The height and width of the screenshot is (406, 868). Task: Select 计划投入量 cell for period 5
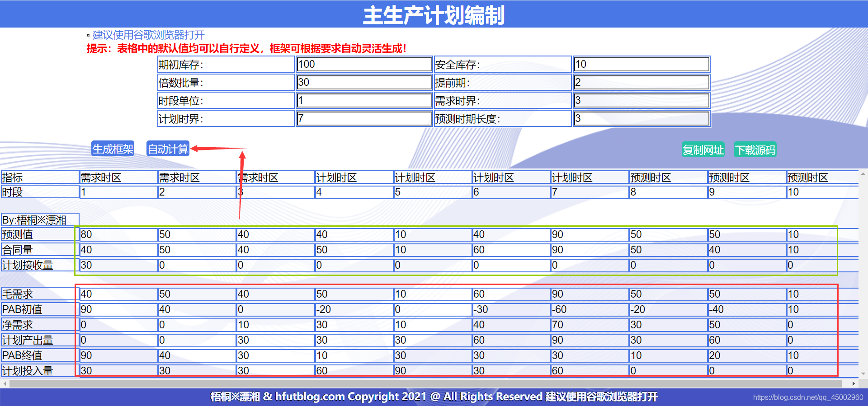(433, 371)
